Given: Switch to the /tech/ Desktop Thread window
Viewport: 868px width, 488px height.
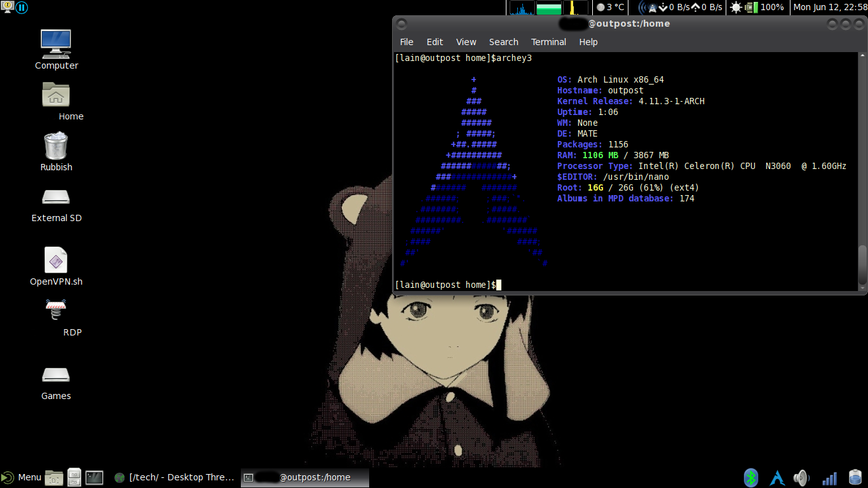Looking at the screenshot, I should point(175,478).
